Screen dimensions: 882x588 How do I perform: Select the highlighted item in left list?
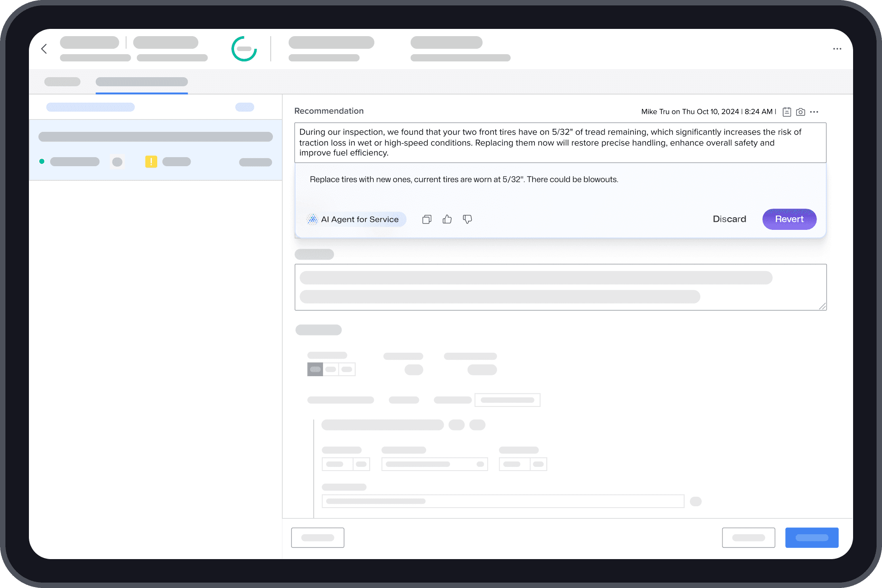(155, 149)
